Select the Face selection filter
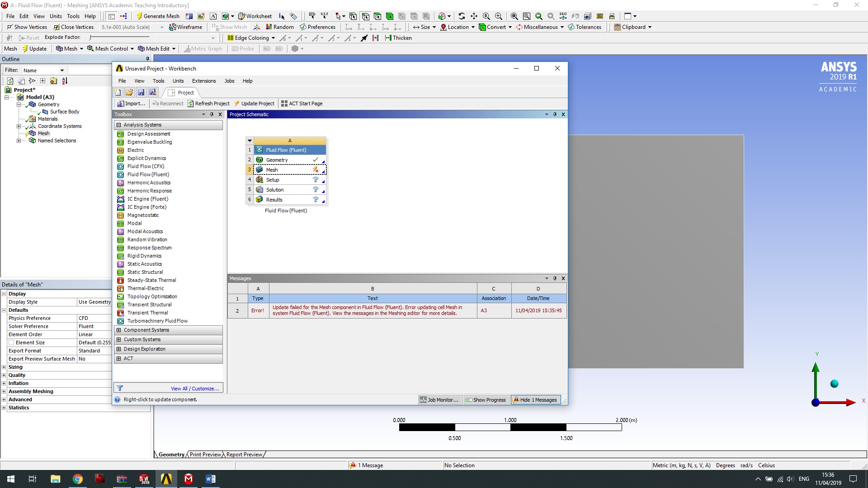The width and height of the screenshot is (868, 488). tap(377, 16)
